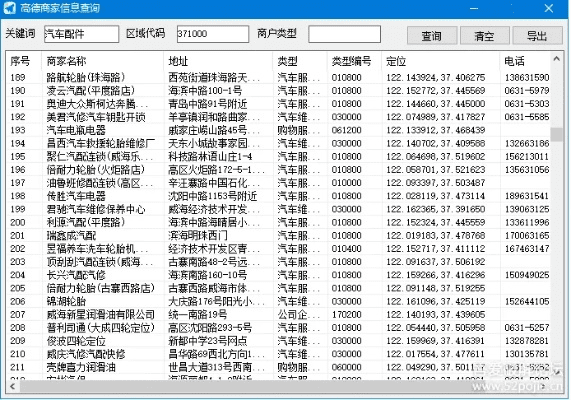The image size is (571, 400).
Task: Click phone 170063165 cell
Action: pos(527,235)
